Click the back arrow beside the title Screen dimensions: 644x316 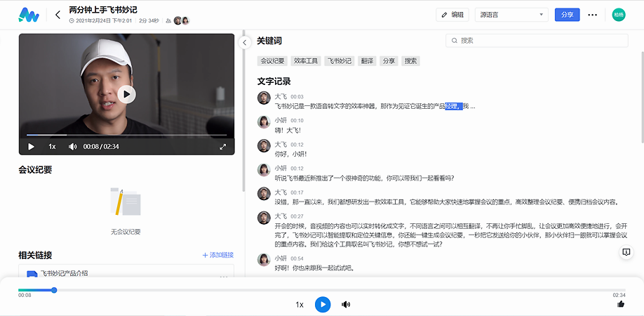pos(58,15)
